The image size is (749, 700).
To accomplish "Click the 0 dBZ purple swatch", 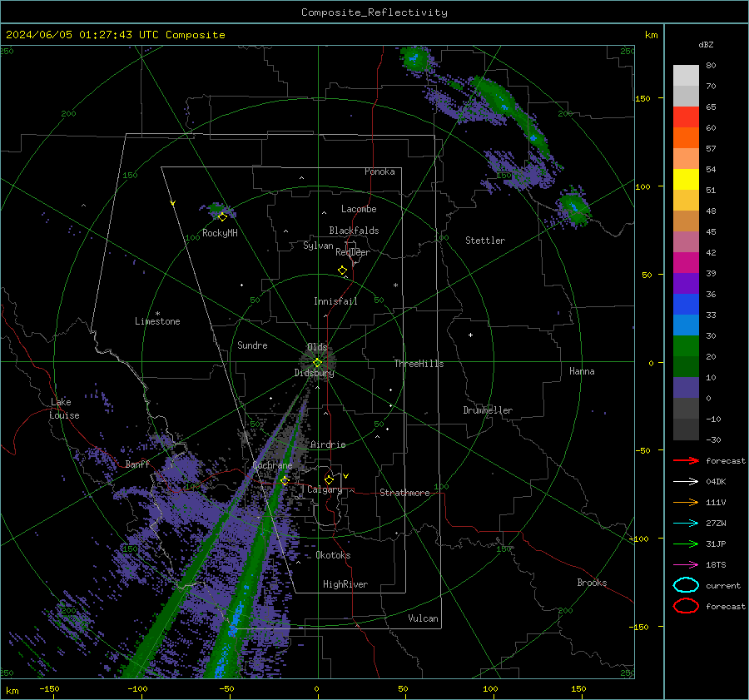I will point(686,388).
